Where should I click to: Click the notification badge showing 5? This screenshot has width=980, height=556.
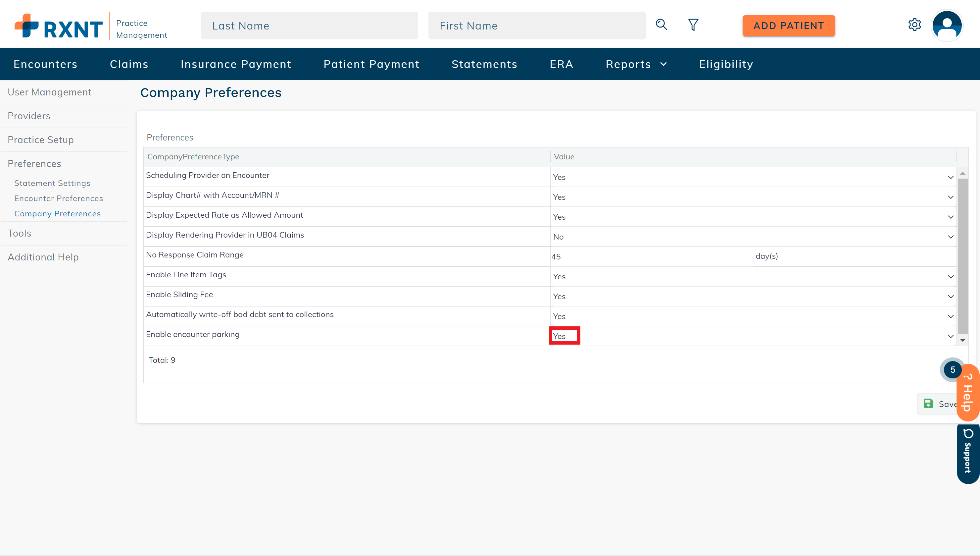click(953, 369)
